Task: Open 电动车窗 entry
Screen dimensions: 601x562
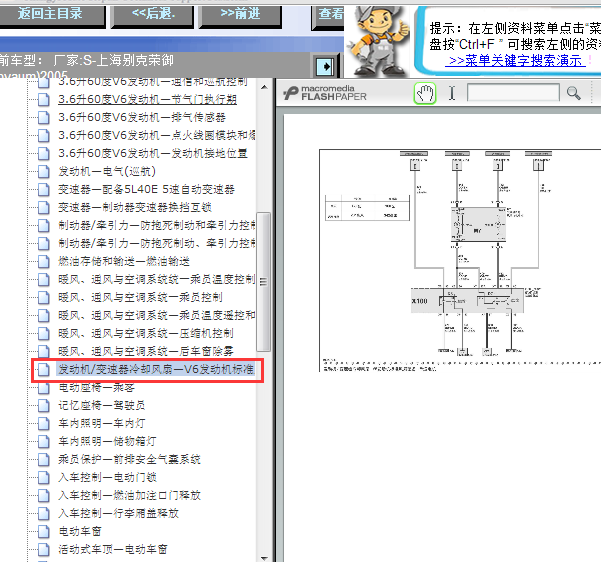Action: click(x=80, y=532)
